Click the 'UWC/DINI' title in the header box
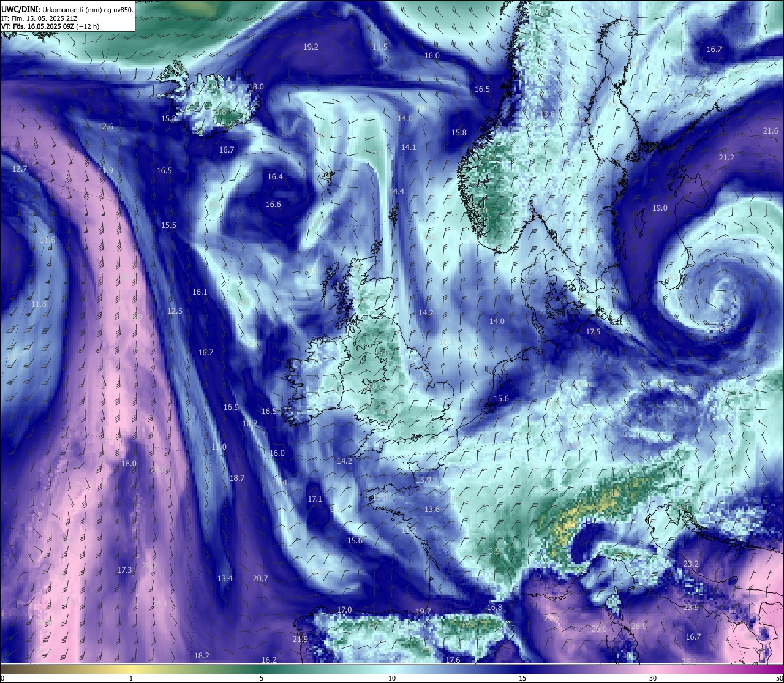The height and width of the screenshot is (683, 784). [20, 9]
